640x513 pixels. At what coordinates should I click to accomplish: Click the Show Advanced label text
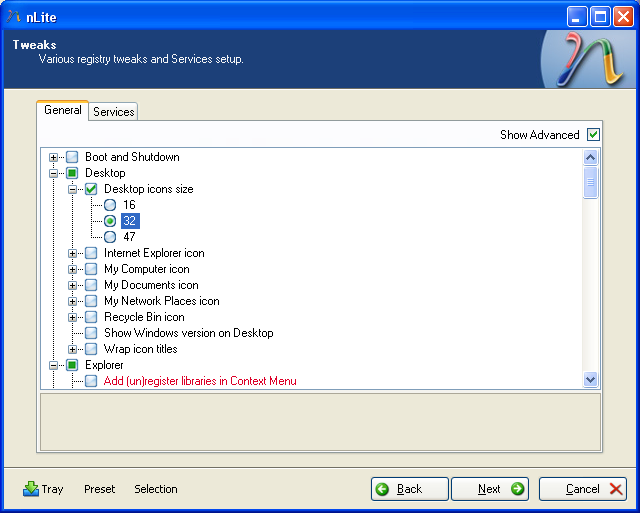[x=540, y=135]
